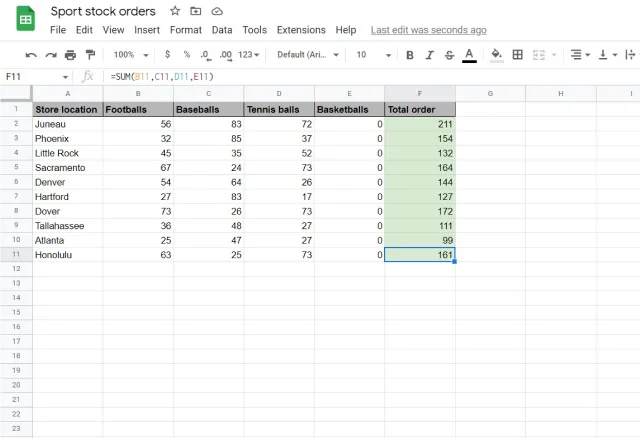The image size is (640, 440).
Task: Toggle bold formatting
Action: (409, 54)
